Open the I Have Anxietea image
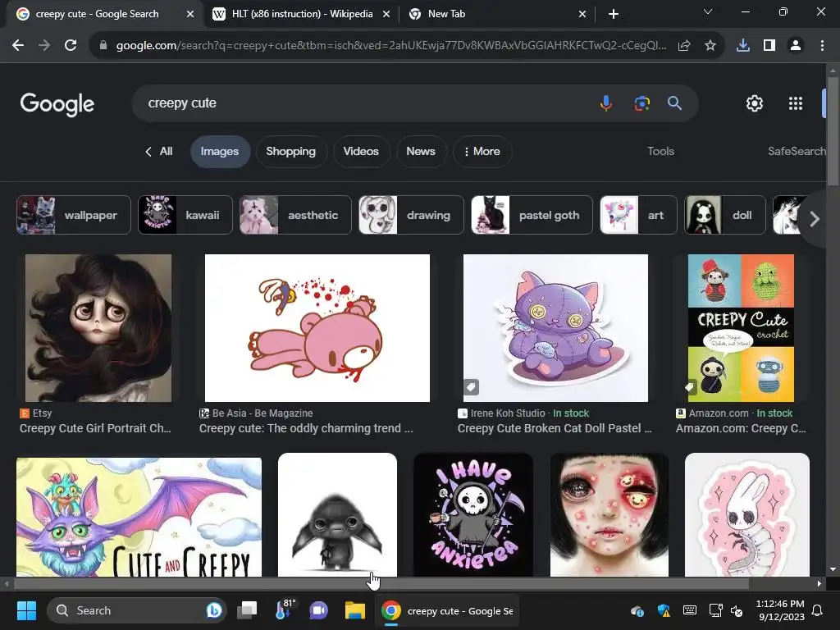The height and width of the screenshot is (630, 840). pos(473,515)
